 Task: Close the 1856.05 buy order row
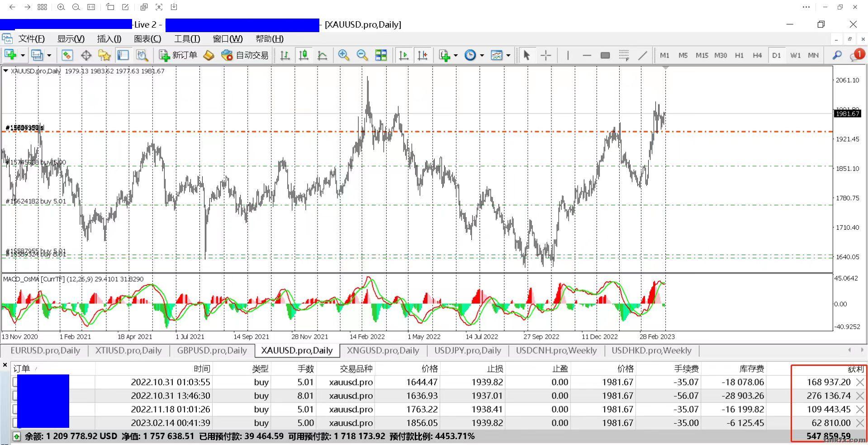859,423
